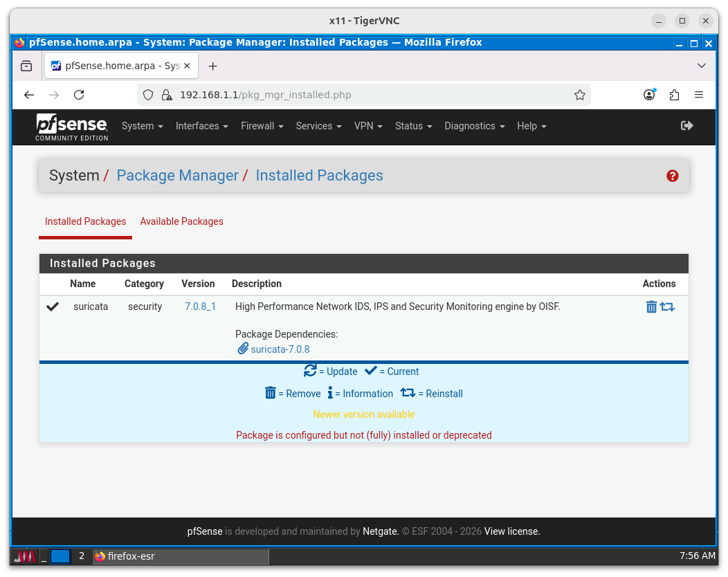Click the JWM menu icon in taskbar
The width and height of the screenshot is (728, 577).
coord(25,556)
